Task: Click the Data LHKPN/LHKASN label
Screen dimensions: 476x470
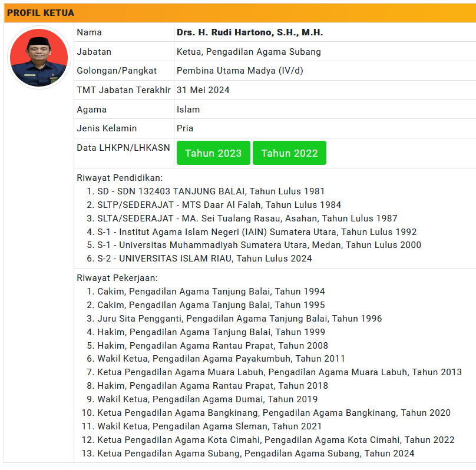Action: point(123,148)
